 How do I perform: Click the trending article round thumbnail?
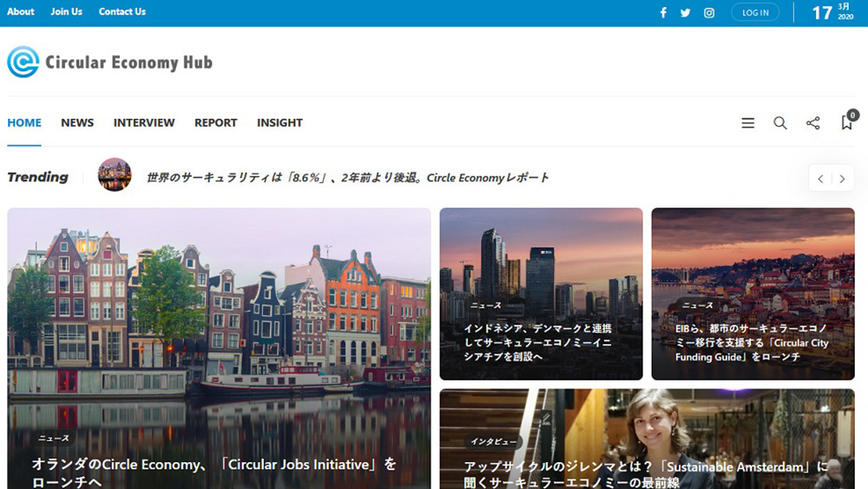click(x=115, y=175)
